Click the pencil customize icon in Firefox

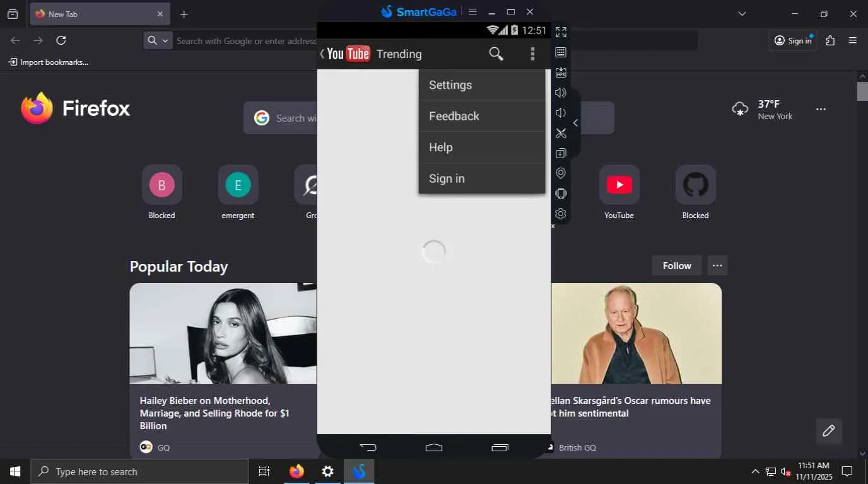click(829, 431)
